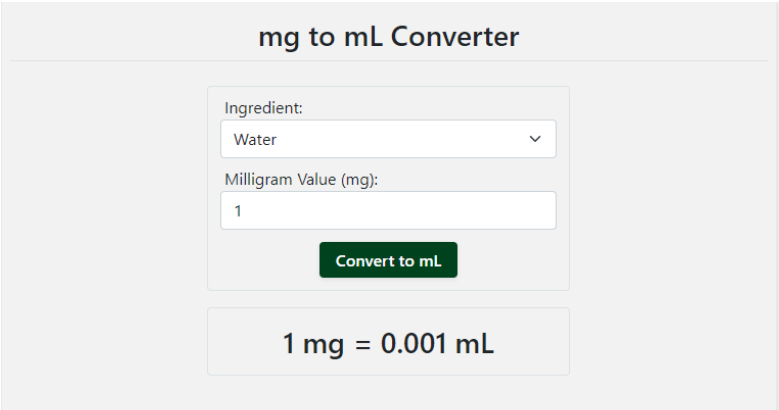Click "1 mg" at the start of the result
This screenshot has height=410, width=779.
314,344
